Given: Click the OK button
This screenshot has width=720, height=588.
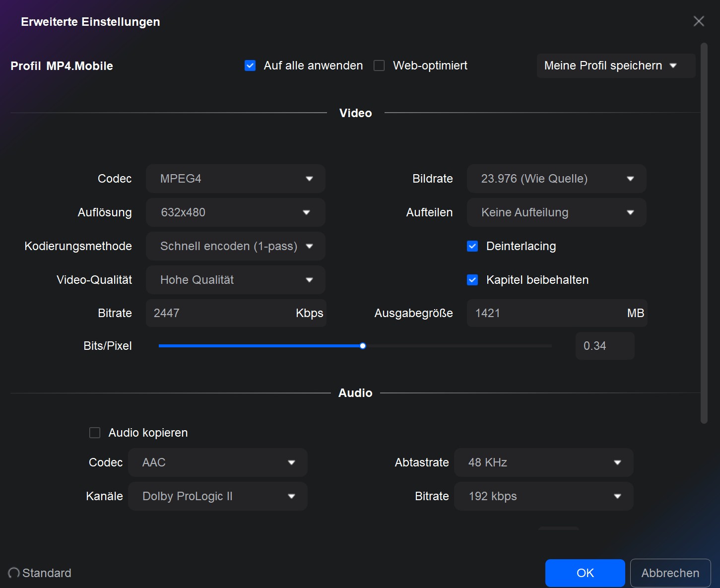Looking at the screenshot, I should [585, 573].
